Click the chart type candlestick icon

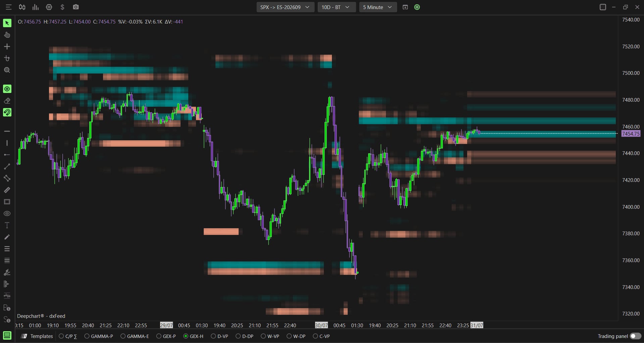point(22,7)
